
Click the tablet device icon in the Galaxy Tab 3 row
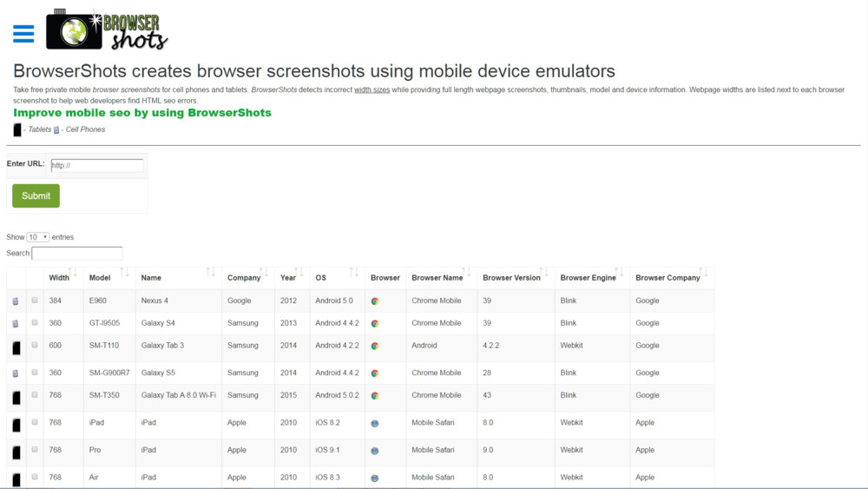[16, 347]
